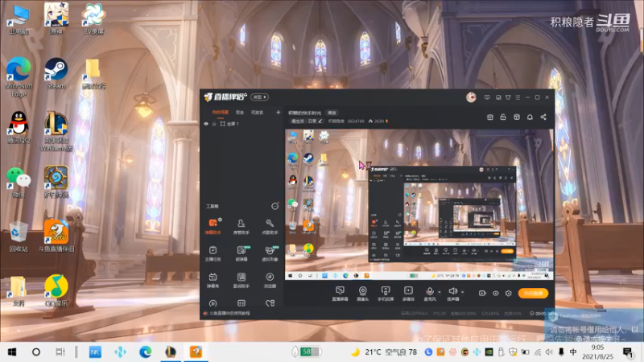Add a multimedia source (多媒体)

tap(408, 294)
